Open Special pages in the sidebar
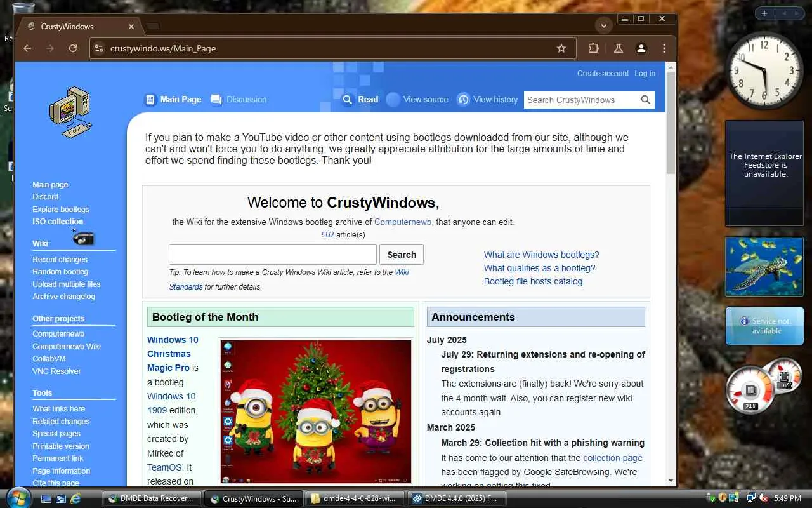This screenshot has width=812, height=508. point(56,434)
